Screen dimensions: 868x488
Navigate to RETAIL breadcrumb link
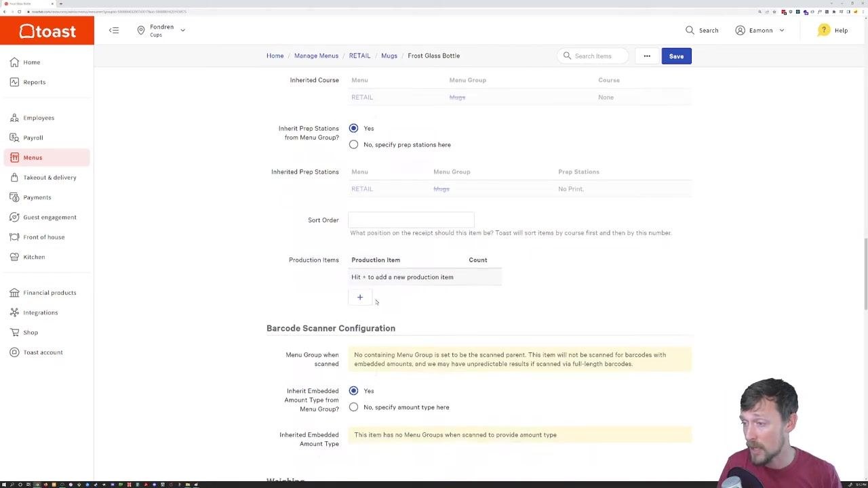359,56
